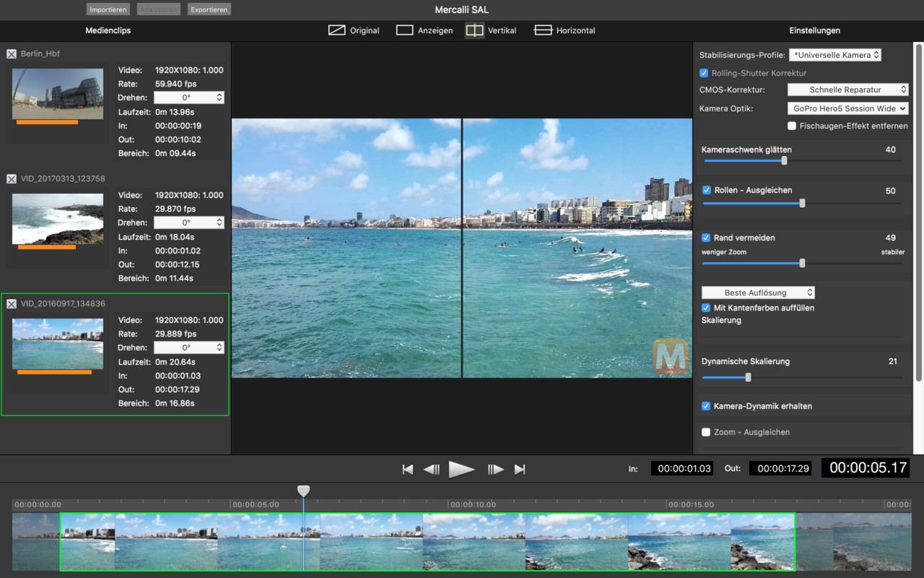Viewport: 924px width, 578px height.
Task: Click the Vertikal view label
Action: pos(502,30)
